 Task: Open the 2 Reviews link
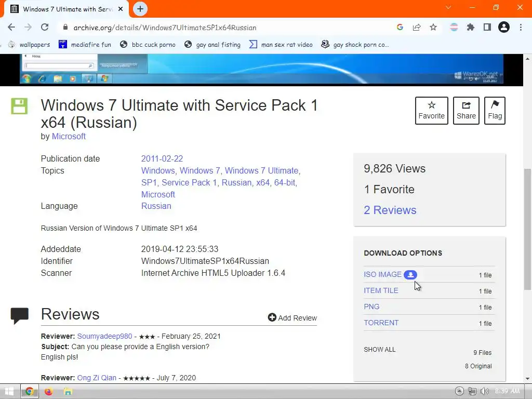390,210
